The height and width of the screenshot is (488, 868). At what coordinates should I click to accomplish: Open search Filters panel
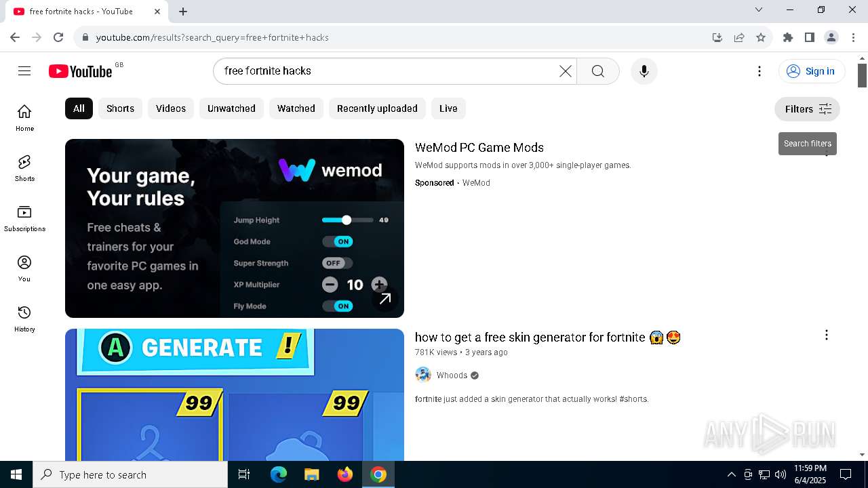[807, 109]
